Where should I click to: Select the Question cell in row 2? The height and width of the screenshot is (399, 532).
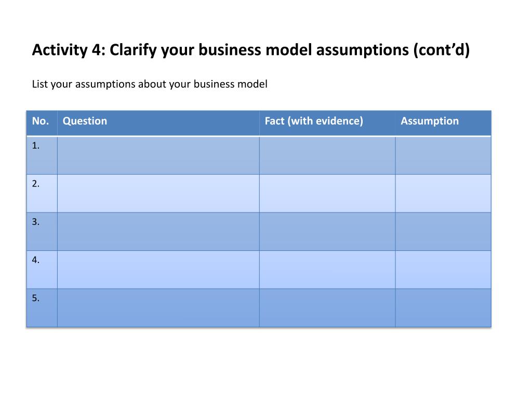tap(158, 193)
